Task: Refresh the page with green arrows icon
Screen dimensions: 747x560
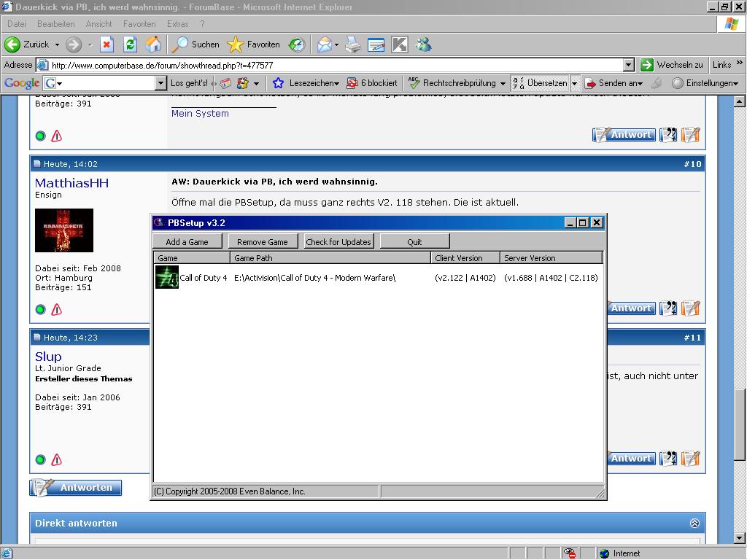Action: (130, 44)
